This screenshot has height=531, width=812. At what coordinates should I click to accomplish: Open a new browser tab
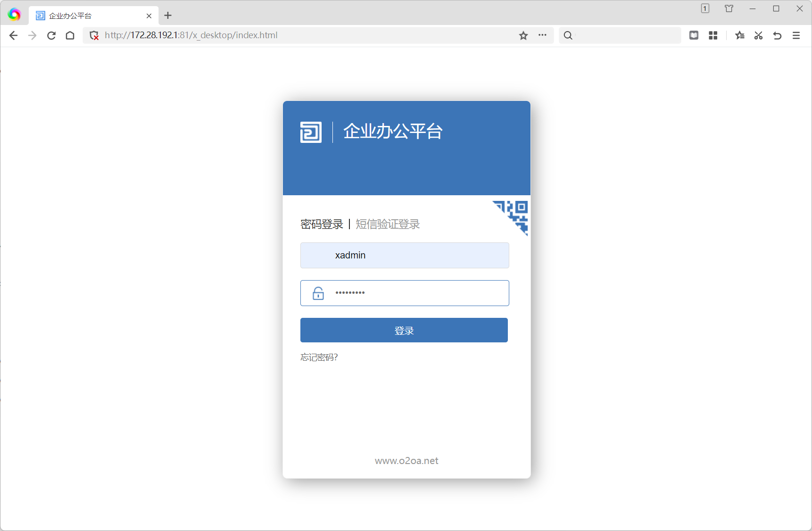coord(168,16)
